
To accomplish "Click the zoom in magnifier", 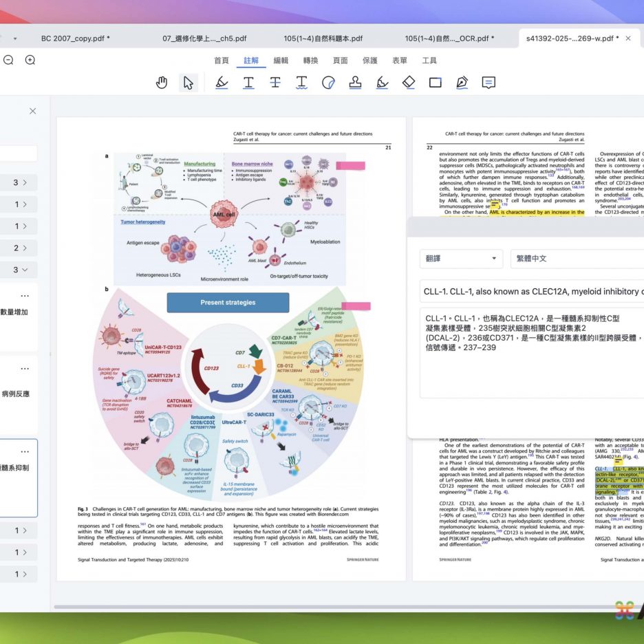I will tap(30, 61).
